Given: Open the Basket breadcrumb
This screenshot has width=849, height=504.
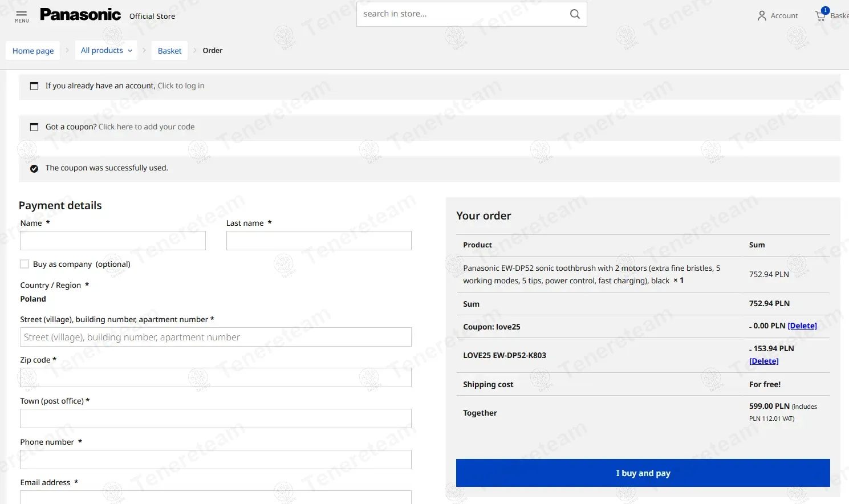Looking at the screenshot, I should (169, 51).
